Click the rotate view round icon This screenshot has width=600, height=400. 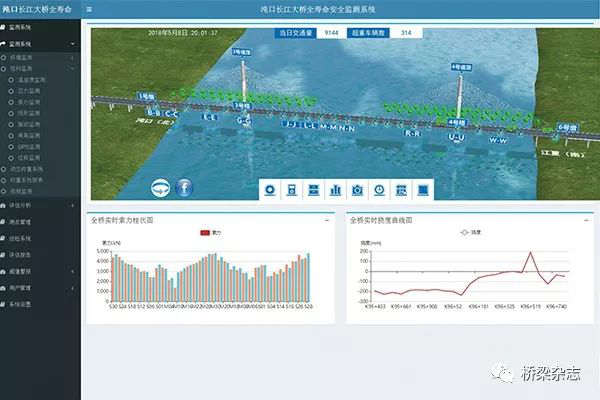click(161, 188)
